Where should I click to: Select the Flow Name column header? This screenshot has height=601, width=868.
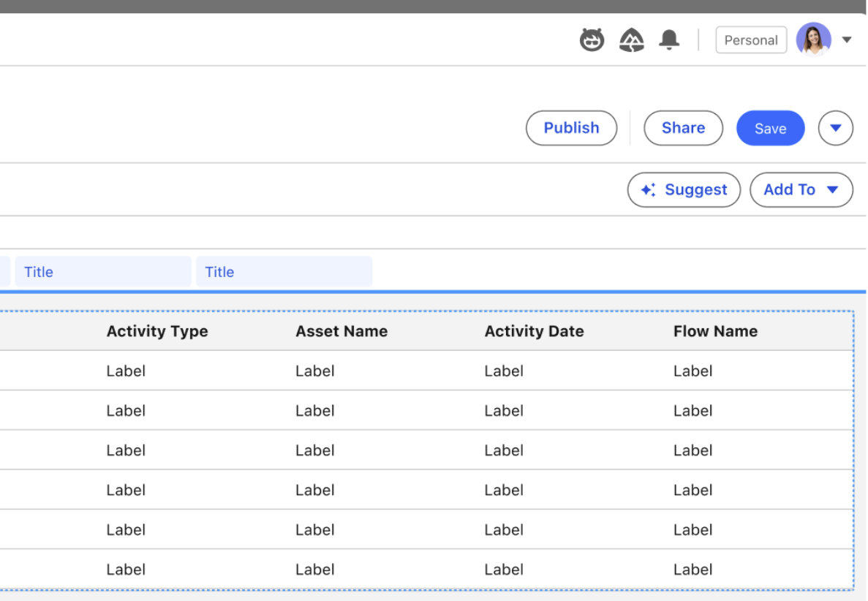[715, 331]
